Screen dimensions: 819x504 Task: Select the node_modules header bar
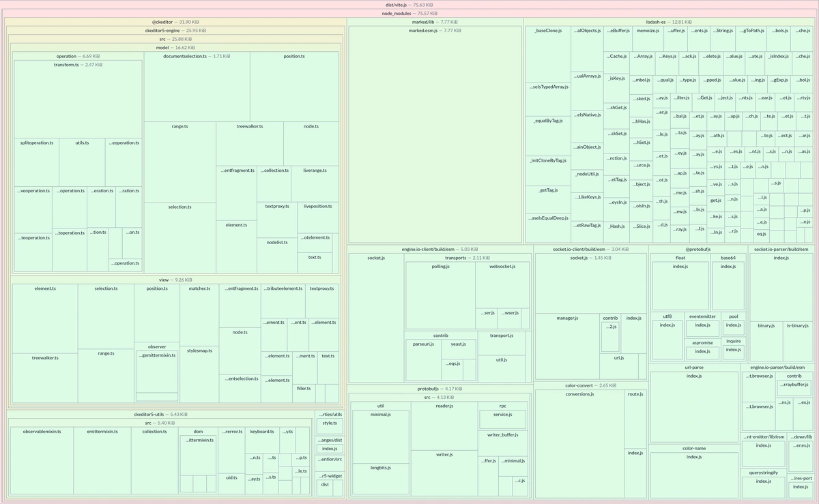click(x=409, y=13)
